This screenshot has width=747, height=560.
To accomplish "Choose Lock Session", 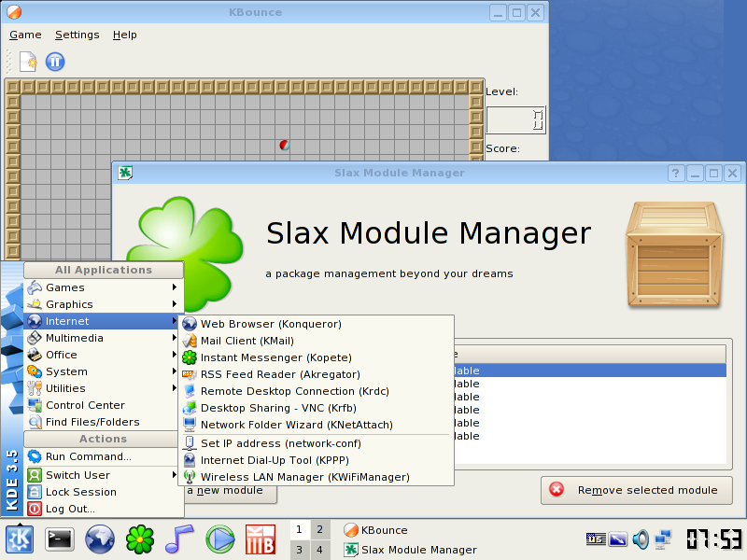I will click(103, 492).
